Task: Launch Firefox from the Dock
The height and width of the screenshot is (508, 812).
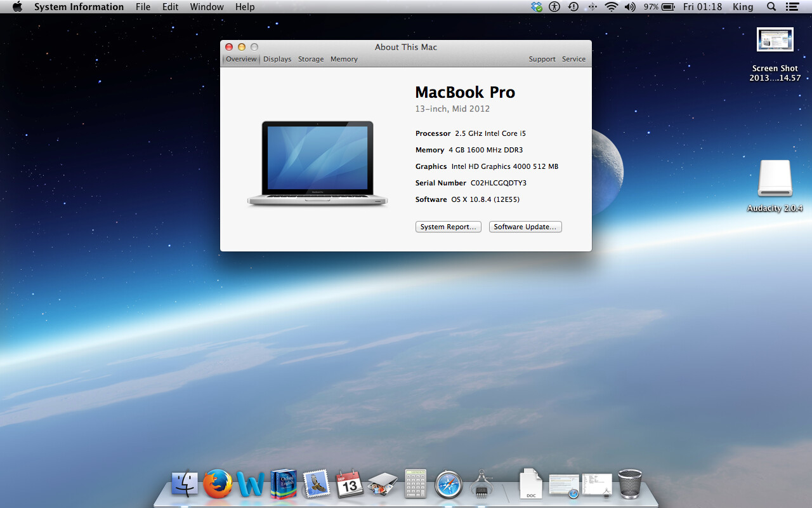Action: pyautogui.click(x=218, y=485)
